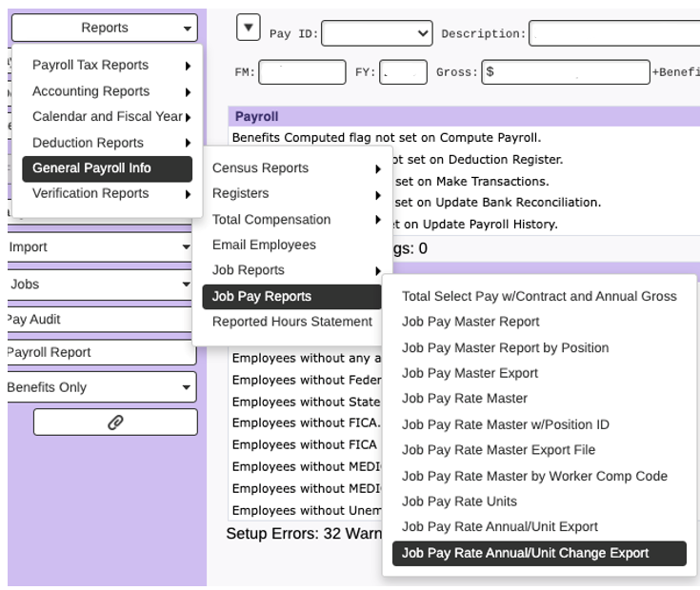Click Job Pay Rate Annual/Unit Change Export

[x=539, y=554]
